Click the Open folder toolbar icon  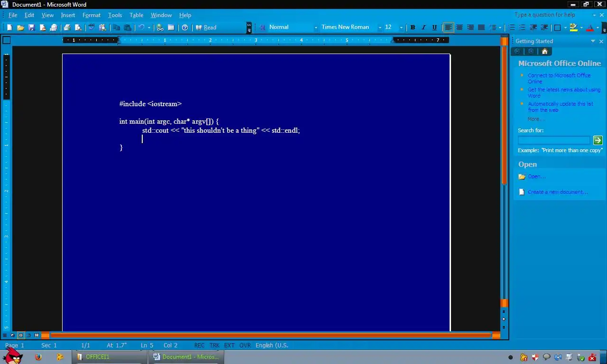[x=20, y=27]
